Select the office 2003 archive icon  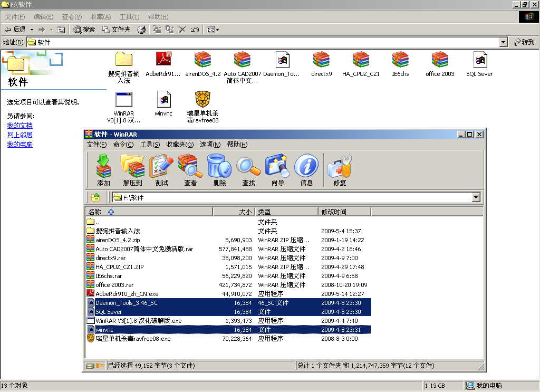click(440, 59)
